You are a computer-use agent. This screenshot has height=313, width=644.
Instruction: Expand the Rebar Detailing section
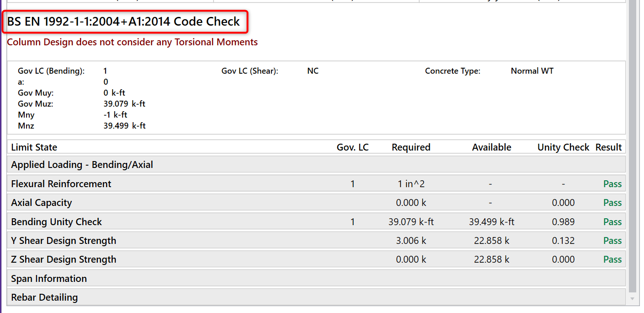click(44, 297)
